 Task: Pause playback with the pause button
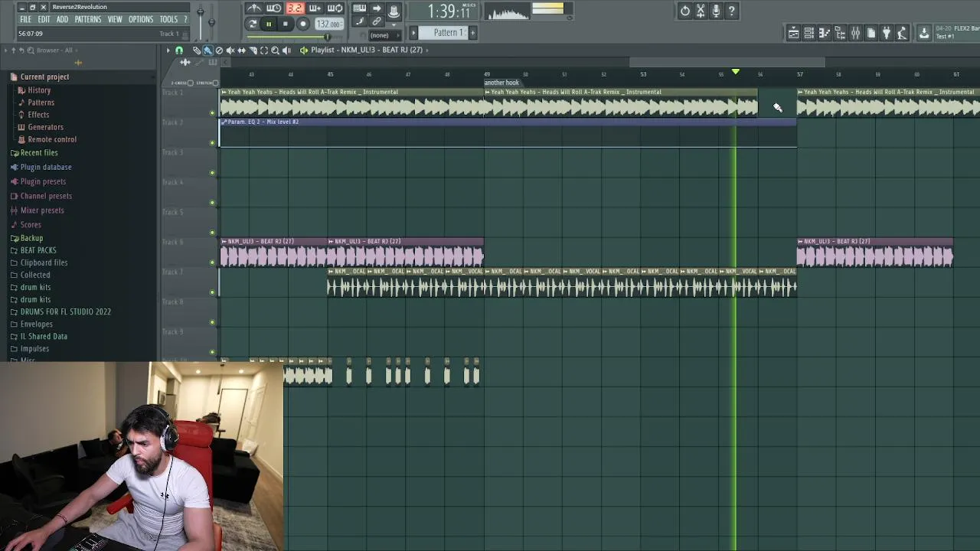(x=269, y=24)
